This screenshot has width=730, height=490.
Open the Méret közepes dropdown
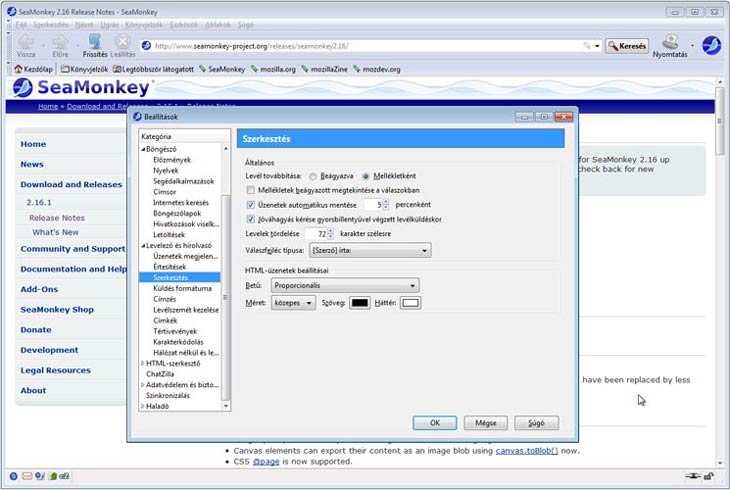pyautogui.click(x=293, y=303)
